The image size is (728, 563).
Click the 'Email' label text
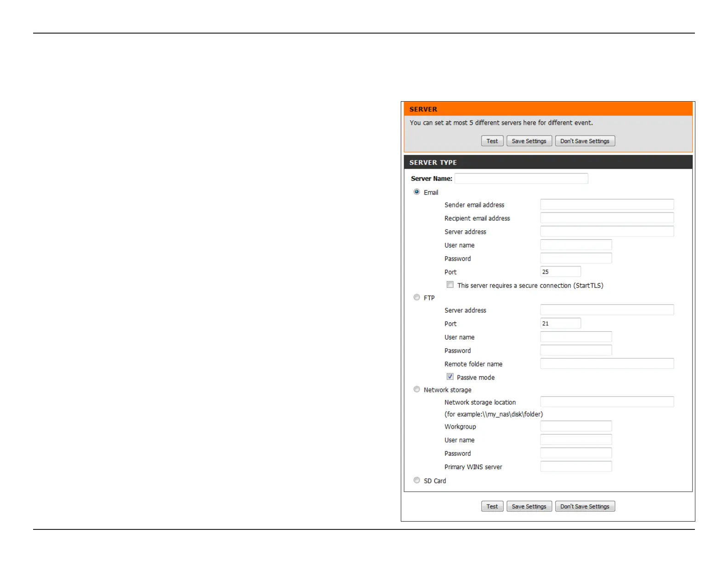click(x=431, y=193)
